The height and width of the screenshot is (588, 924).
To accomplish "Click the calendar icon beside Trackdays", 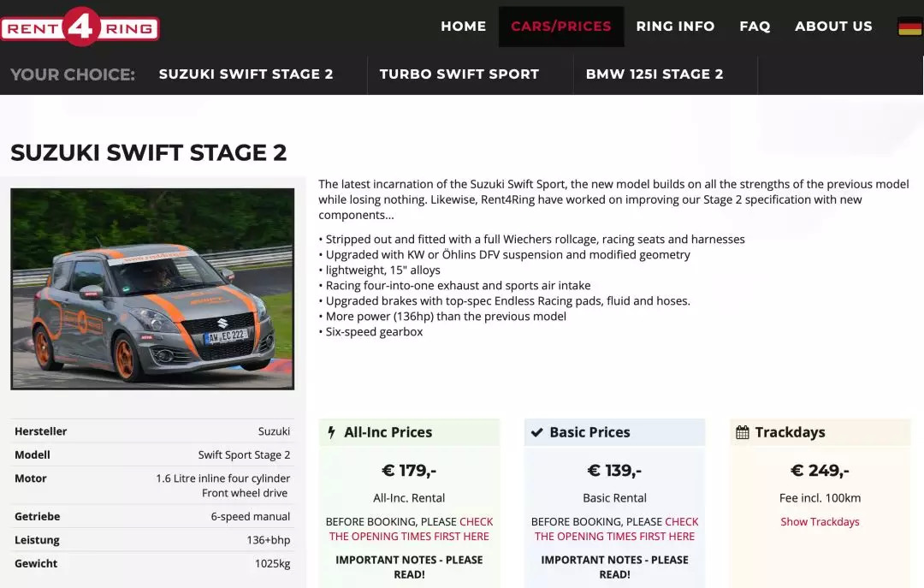I will [x=743, y=432].
